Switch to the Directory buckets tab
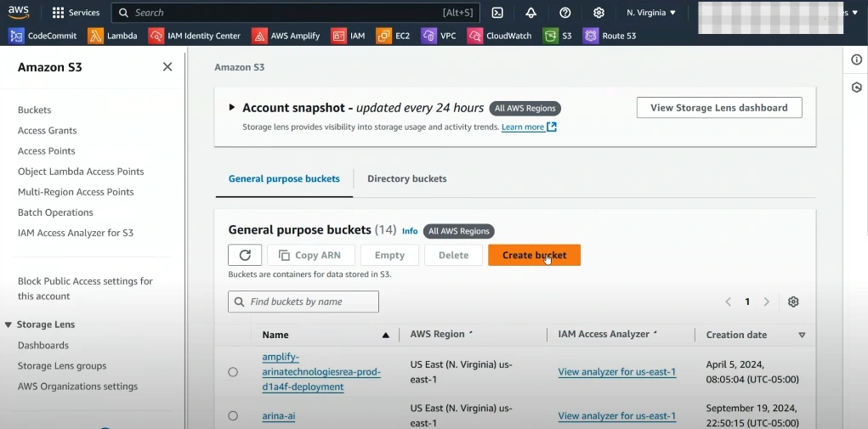The height and width of the screenshot is (429, 868). (x=406, y=178)
